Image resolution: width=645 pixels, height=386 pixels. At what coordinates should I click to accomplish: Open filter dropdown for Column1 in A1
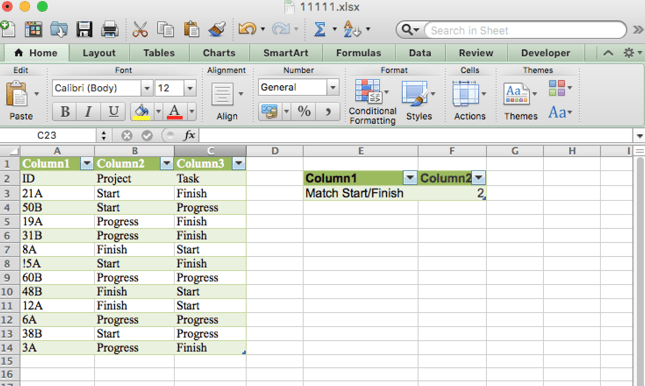click(x=86, y=163)
